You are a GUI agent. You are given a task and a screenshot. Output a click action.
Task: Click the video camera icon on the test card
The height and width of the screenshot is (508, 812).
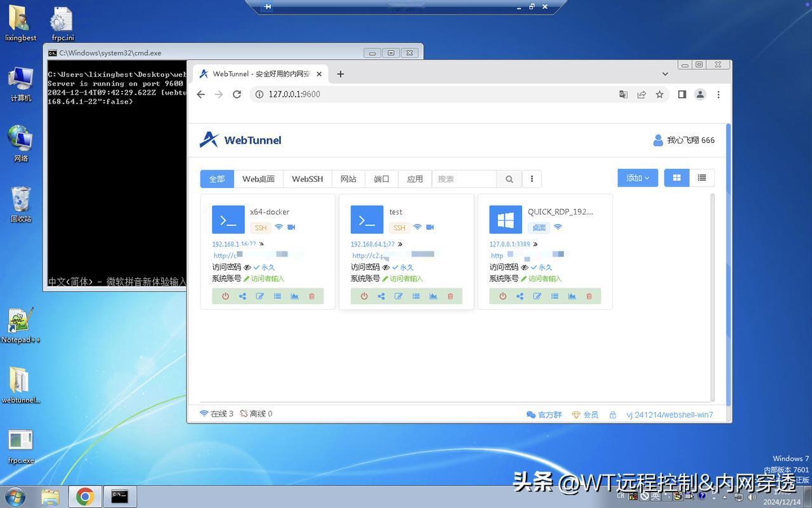pos(430,227)
